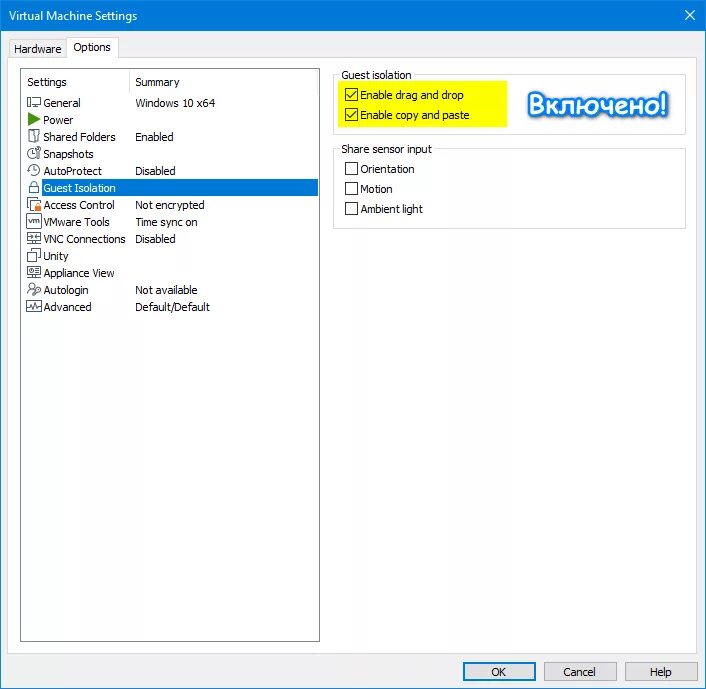Open the Help button
The width and height of the screenshot is (706, 689).
[x=661, y=672]
